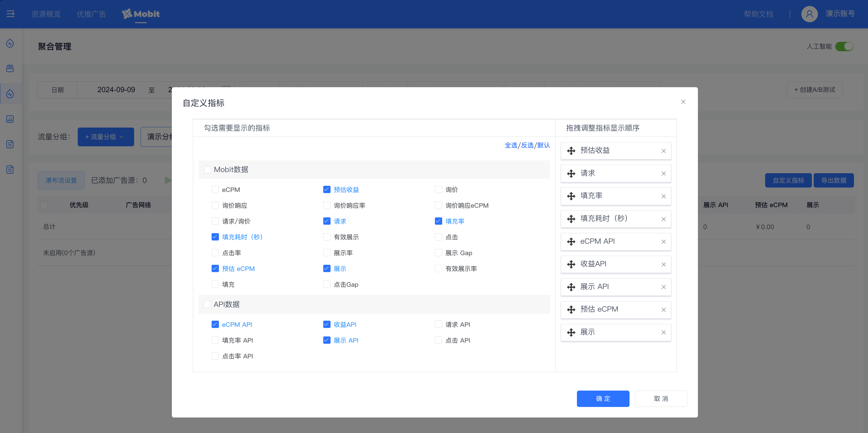Remove 展示 API from order list

[663, 287]
